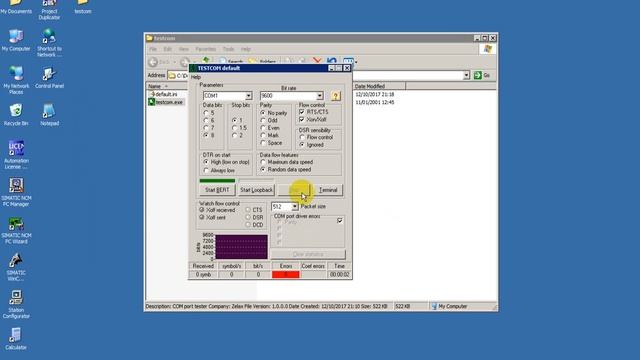Click the green progress bar above Start BERT

(x=217, y=180)
